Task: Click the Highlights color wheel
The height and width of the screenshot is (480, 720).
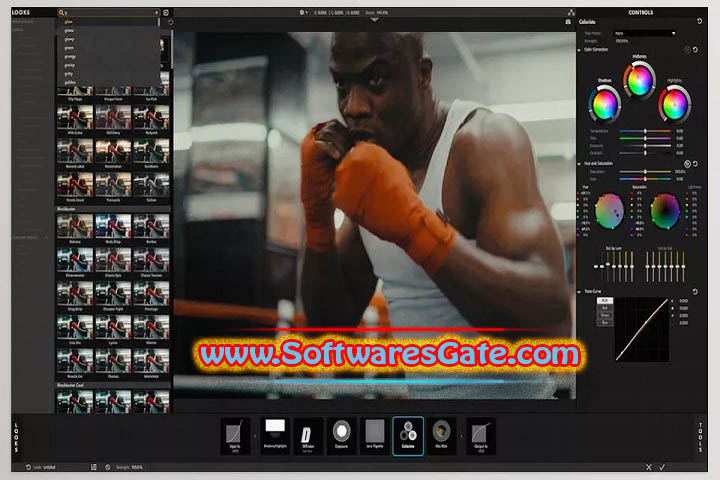Action: [x=674, y=105]
